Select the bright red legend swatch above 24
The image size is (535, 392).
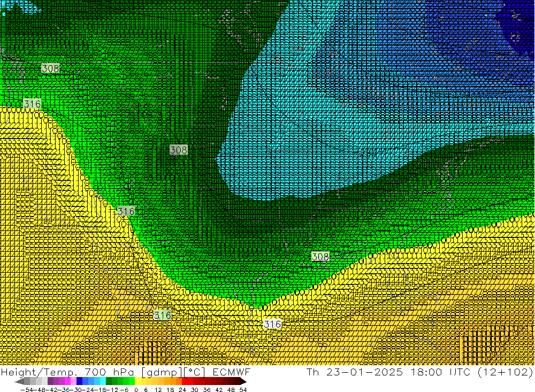[x=185, y=381]
